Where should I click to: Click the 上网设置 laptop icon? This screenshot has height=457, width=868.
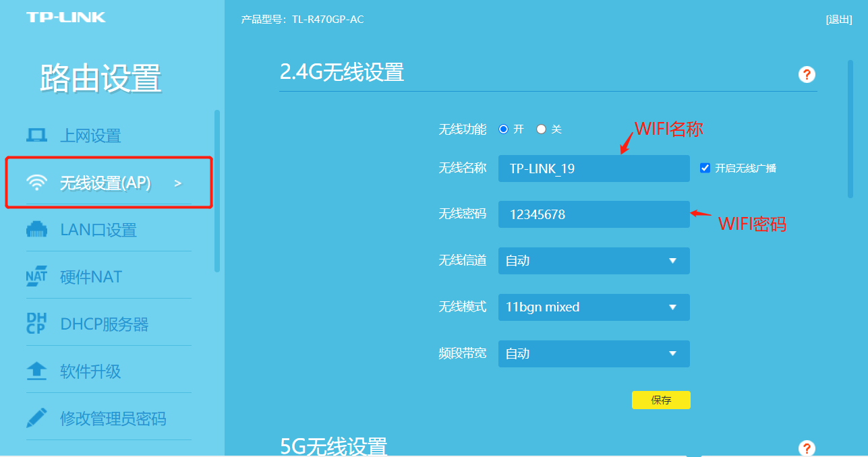click(36, 135)
